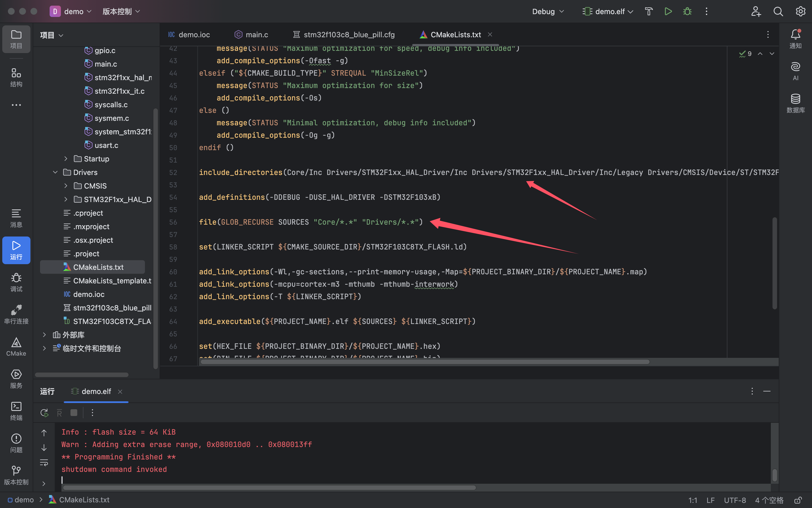Open the demo.elf run configuration dropdown

click(608, 11)
